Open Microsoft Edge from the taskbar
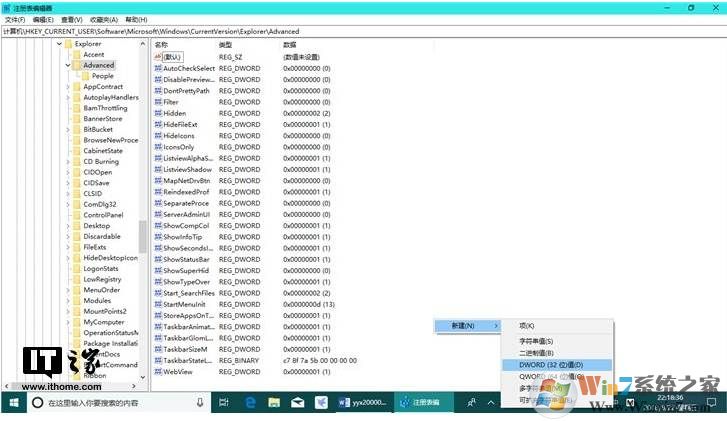Viewport: 727px width, 421px height. tap(250, 402)
